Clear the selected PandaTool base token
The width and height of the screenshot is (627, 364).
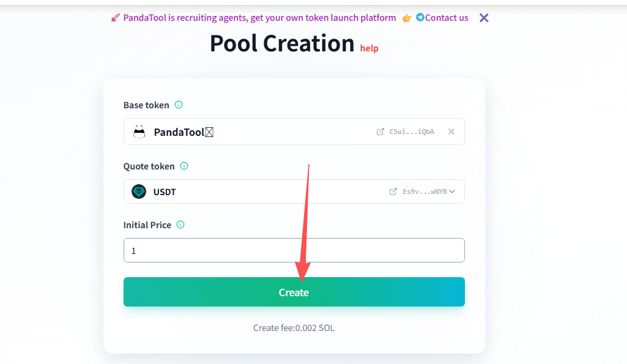[451, 132]
